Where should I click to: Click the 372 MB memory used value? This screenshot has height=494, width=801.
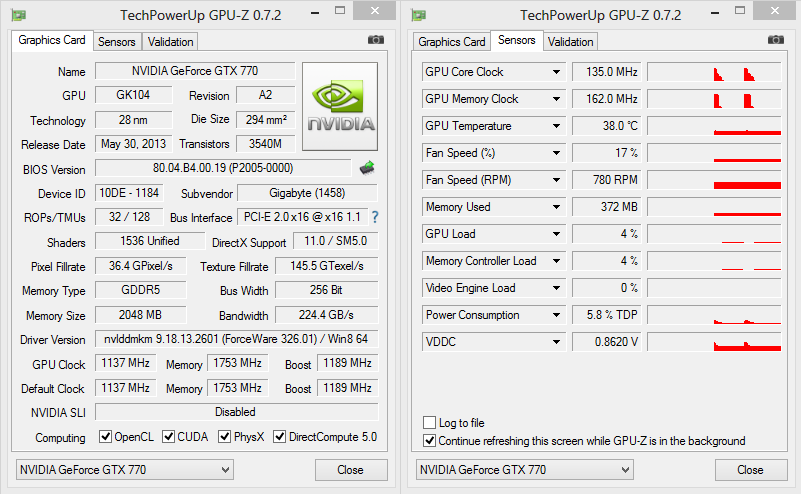click(x=607, y=207)
